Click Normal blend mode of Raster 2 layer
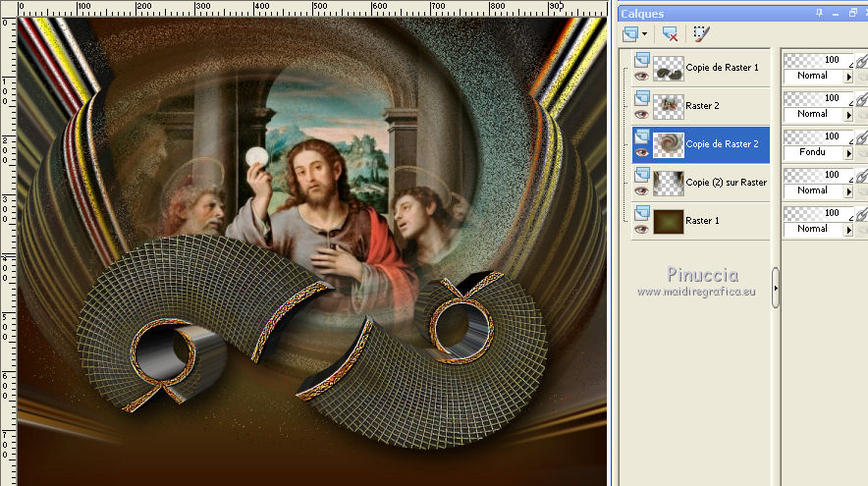 813,114
